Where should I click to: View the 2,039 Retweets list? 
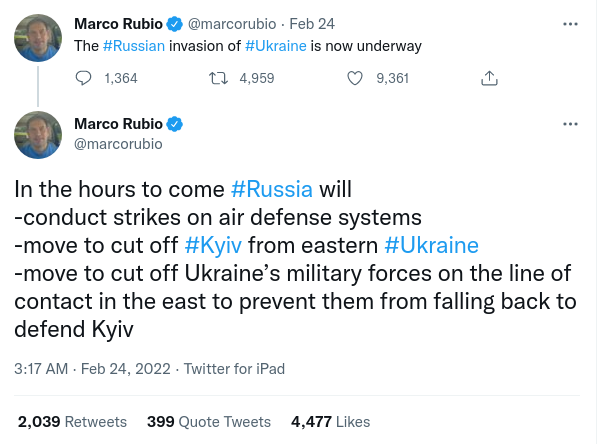pos(72,422)
